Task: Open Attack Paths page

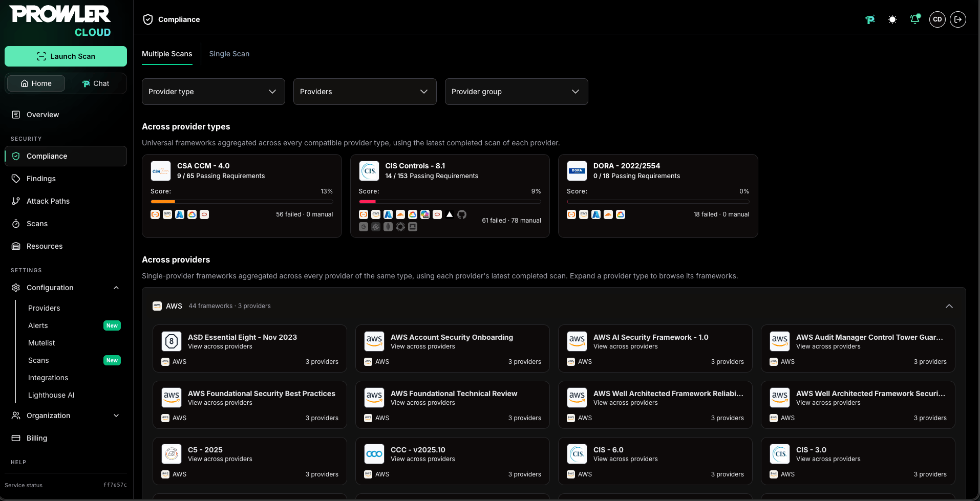Action: pos(66,201)
